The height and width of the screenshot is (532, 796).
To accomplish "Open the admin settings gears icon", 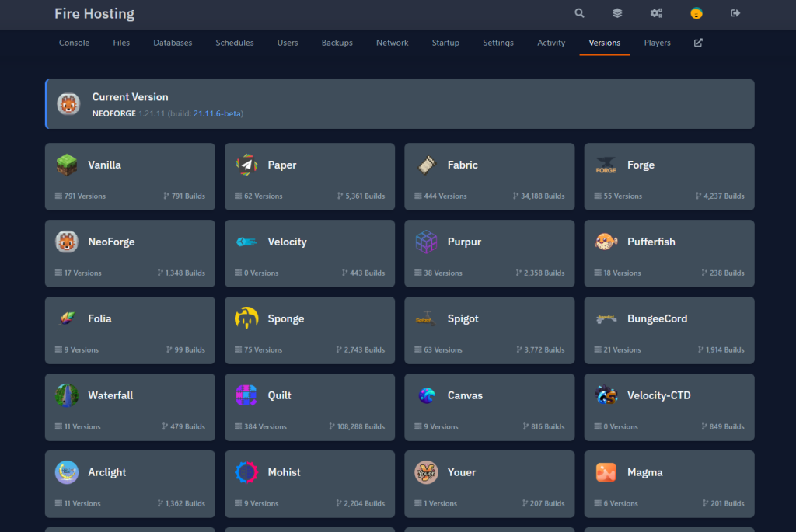I will (656, 13).
